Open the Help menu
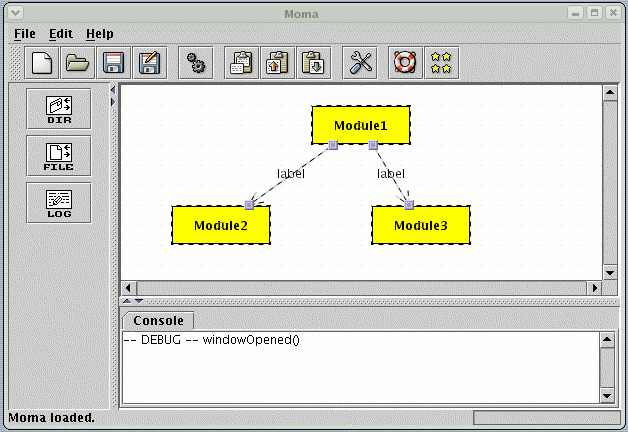Viewport: 628px width, 432px height. coord(100,34)
